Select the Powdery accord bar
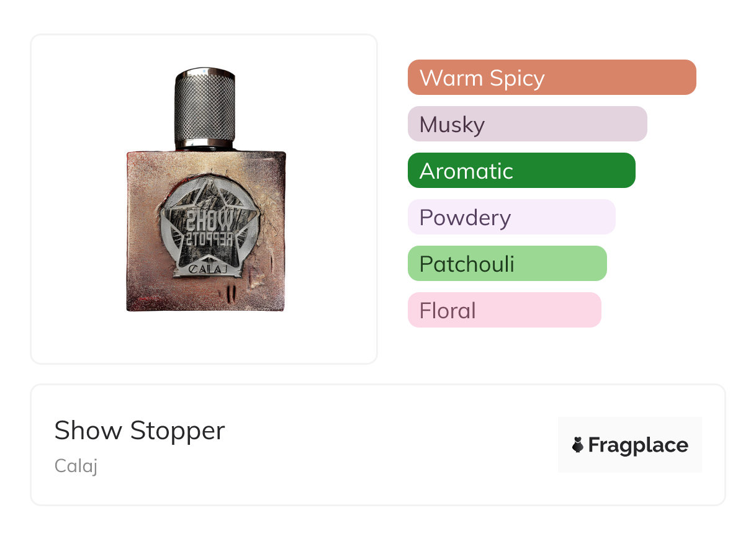Screen dimensions: 756x536 click(x=511, y=217)
